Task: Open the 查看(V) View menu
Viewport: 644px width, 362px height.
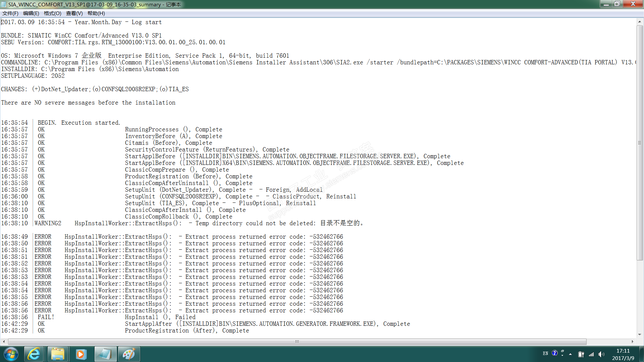Action: coord(74,13)
